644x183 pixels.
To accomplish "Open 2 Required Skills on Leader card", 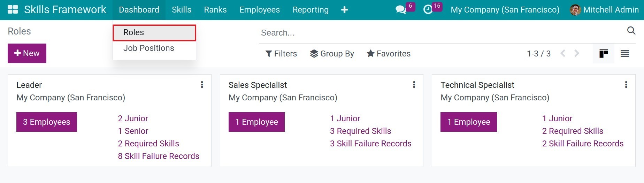I will click(x=148, y=144).
